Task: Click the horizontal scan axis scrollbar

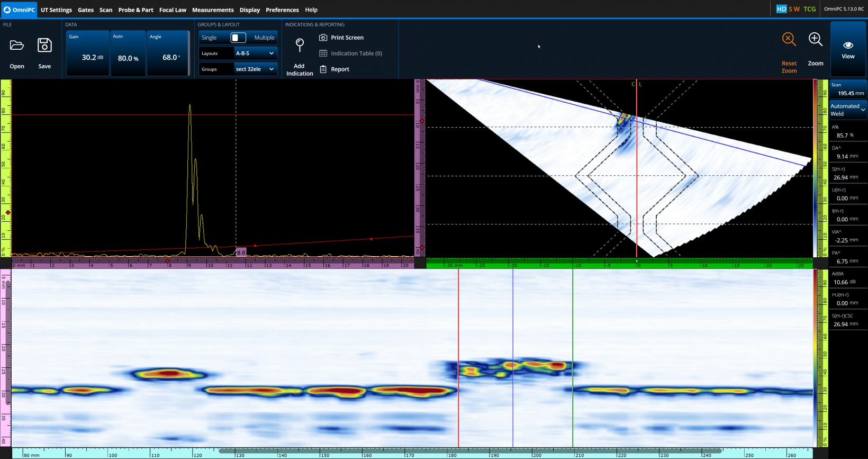Action: click(x=470, y=451)
